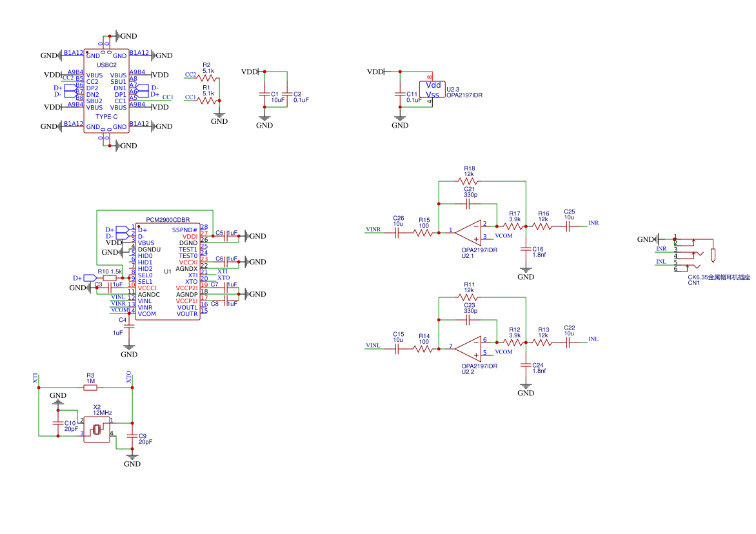756x534 pixels.
Task: Click resistor R1 5.1k
Action: (x=207, y=101)
